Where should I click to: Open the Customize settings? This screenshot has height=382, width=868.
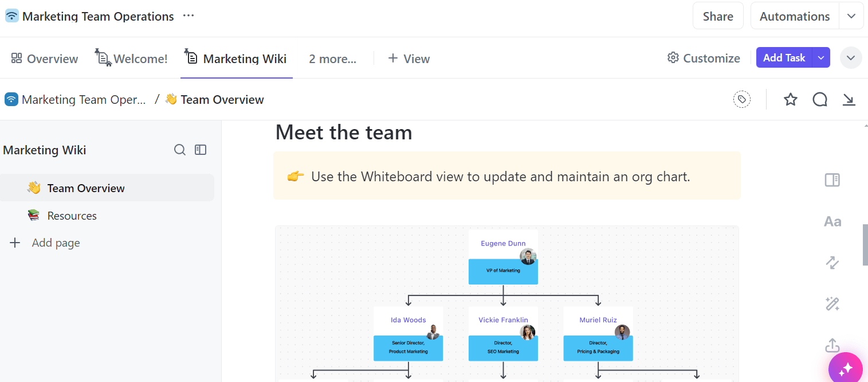[704, 58]
